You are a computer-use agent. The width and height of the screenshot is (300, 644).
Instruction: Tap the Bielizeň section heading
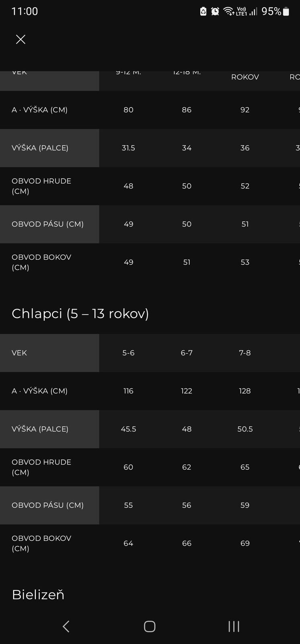(38, 594)
